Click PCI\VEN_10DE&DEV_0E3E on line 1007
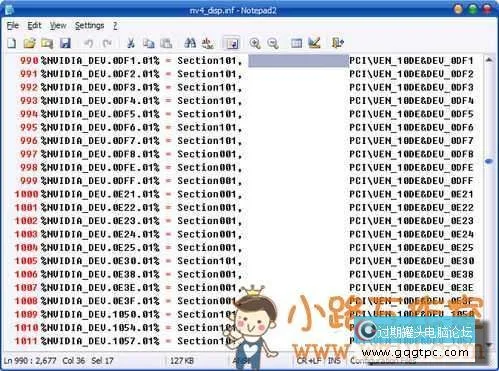The image size is (499, 371). [411, 288]
